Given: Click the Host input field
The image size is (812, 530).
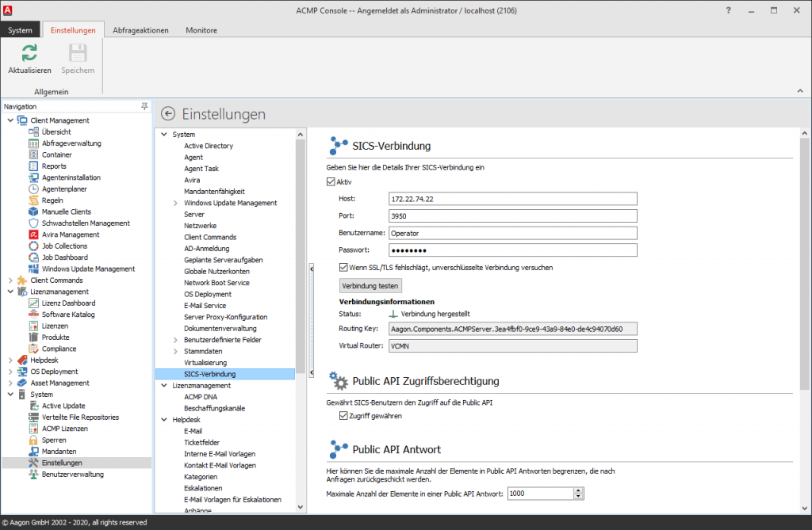Looking at the screenshot, I should tap(512, 199).
